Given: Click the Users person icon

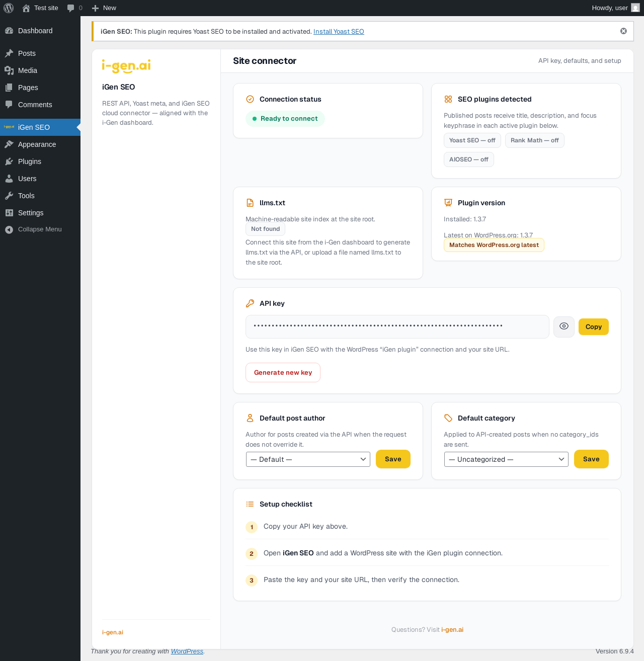Looking at the screenshot, I should point(9,179).
